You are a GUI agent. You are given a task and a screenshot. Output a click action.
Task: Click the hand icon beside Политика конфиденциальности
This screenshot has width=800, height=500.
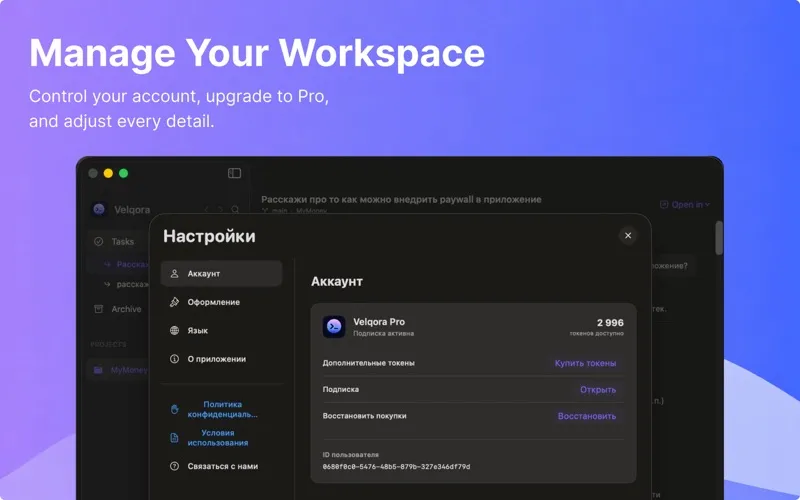174,409
